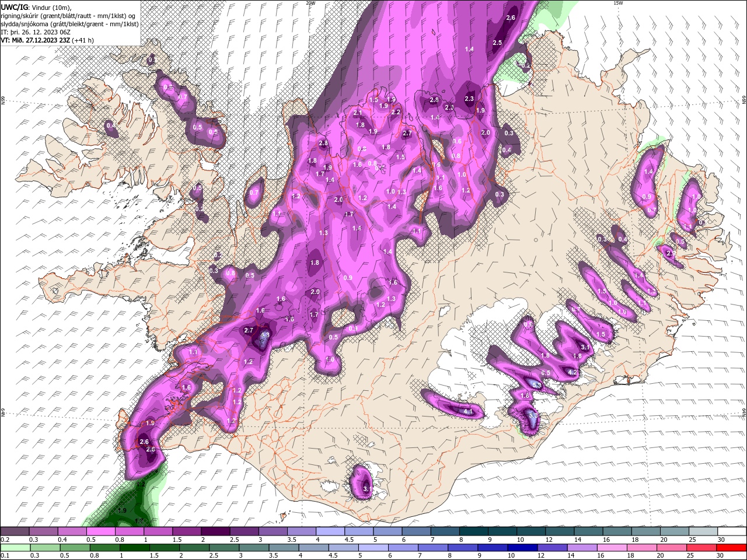Viewport: 747px width, 560px height.
Task: Click the '0.2' label on top legend row
Action: (5, 540)
